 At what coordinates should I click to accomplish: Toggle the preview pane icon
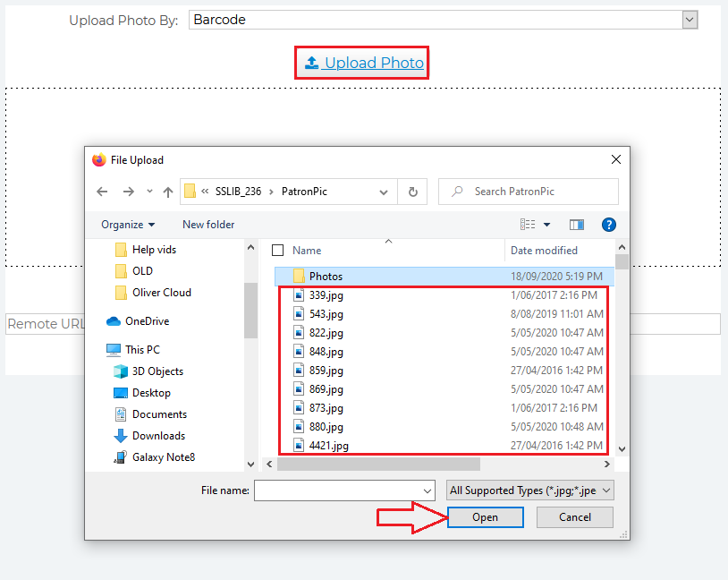click(577, 225)
